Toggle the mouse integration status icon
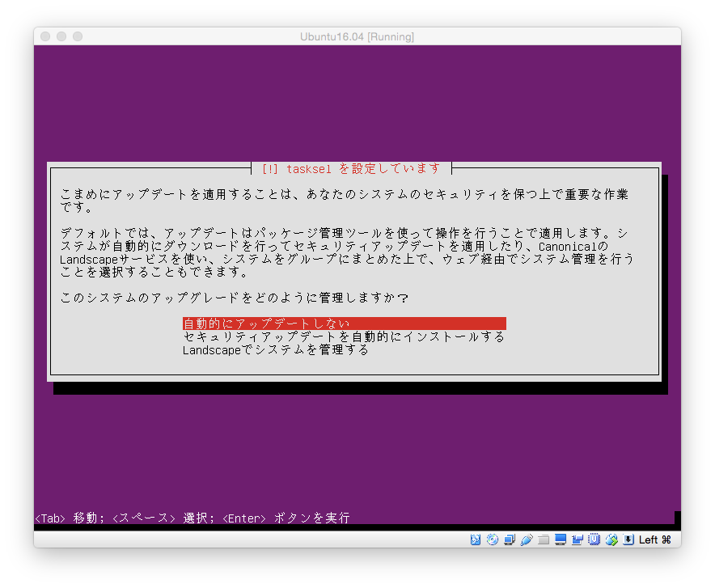 (x=611, y=539)
